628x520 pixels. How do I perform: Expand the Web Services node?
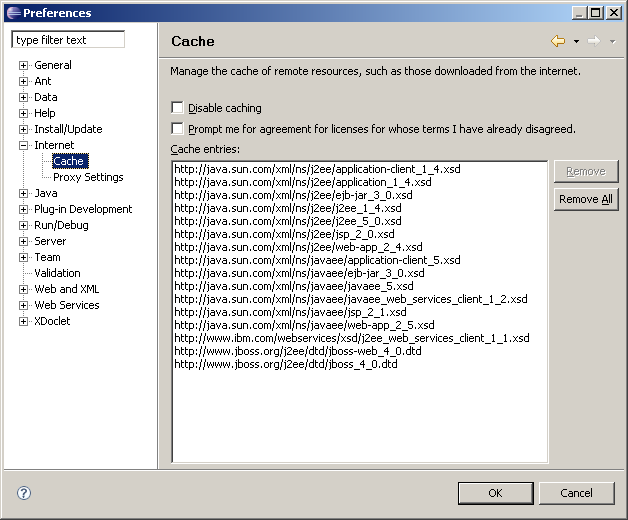click(23, 306)
